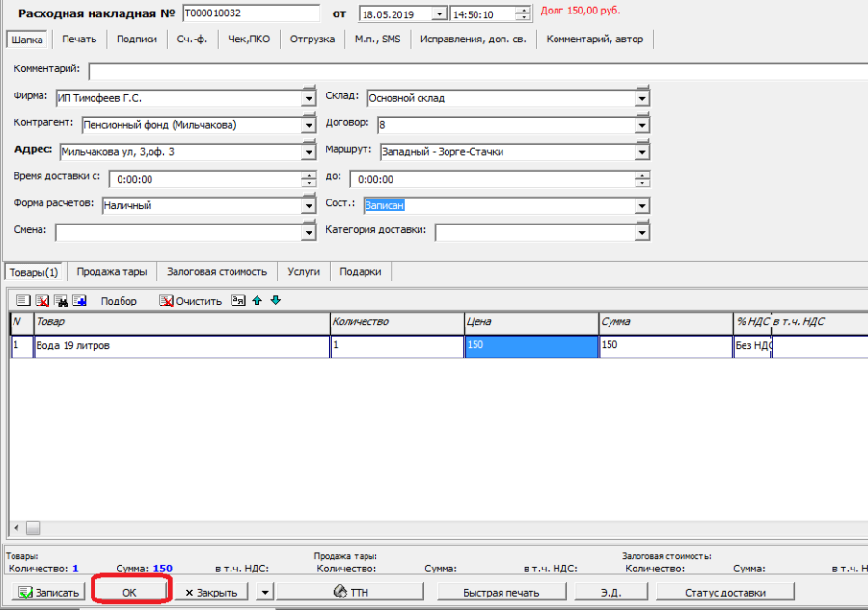868x610 pixels.
Task: Move row down with the down arrow
Action: [x=276, y=301]
